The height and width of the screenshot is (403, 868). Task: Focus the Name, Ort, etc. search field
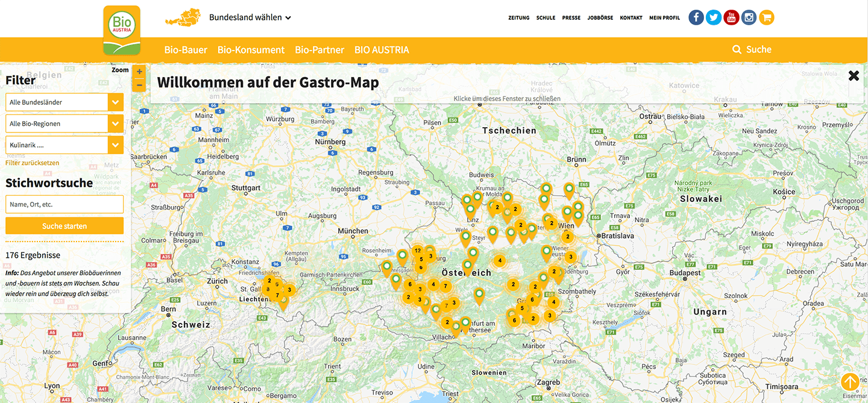tap(64, 204)
